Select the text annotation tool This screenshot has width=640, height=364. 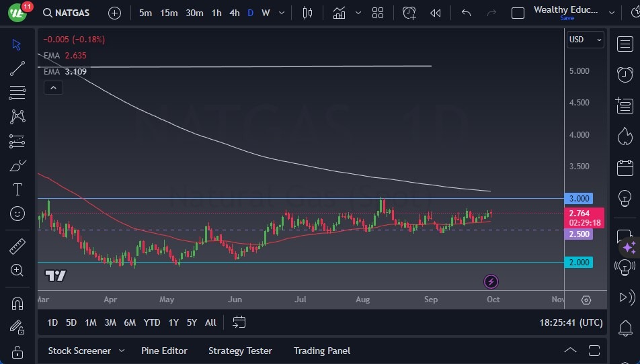point(17,189)
